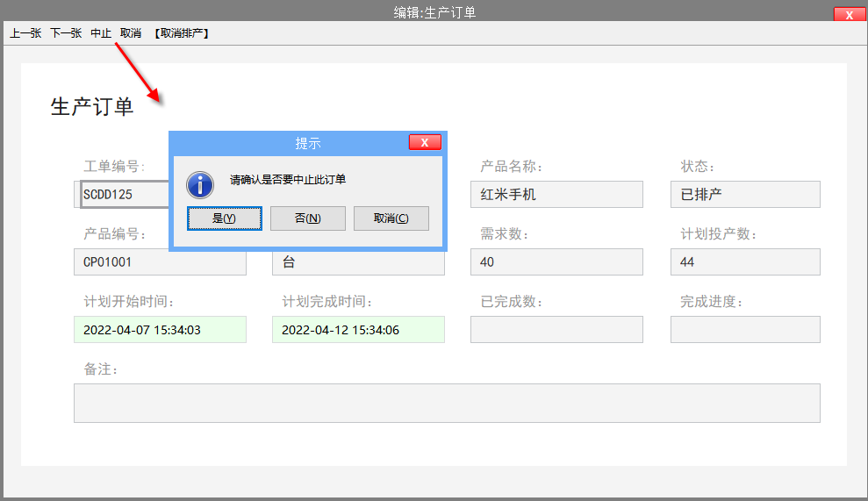Edit 计划完成时间 2022-04-12 15:34:06
Image resolution: width=868 pixels, height=501 pixels.
(358, 329)
